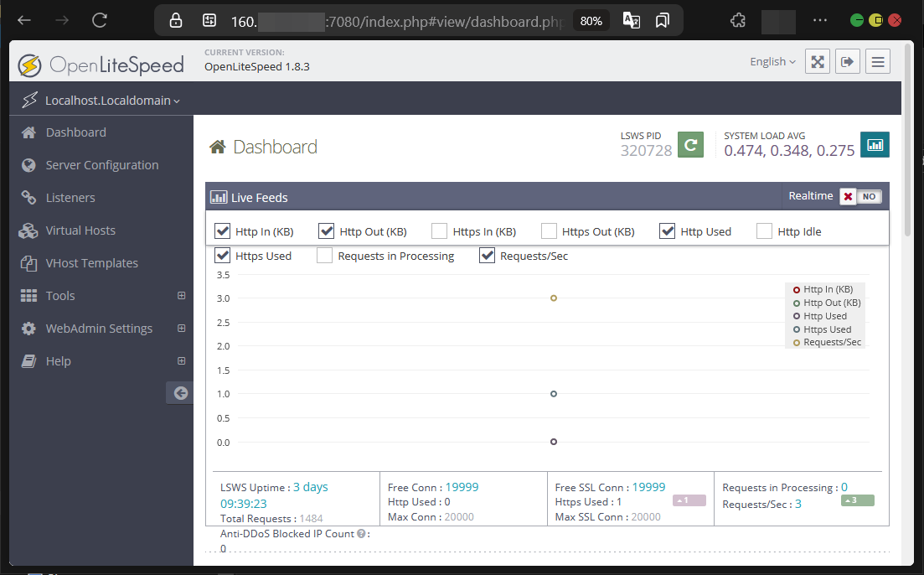Open the English language dropdown
The width and height of the screenshot is (924, 575).
pyautogui.click(x=772, y=61)
